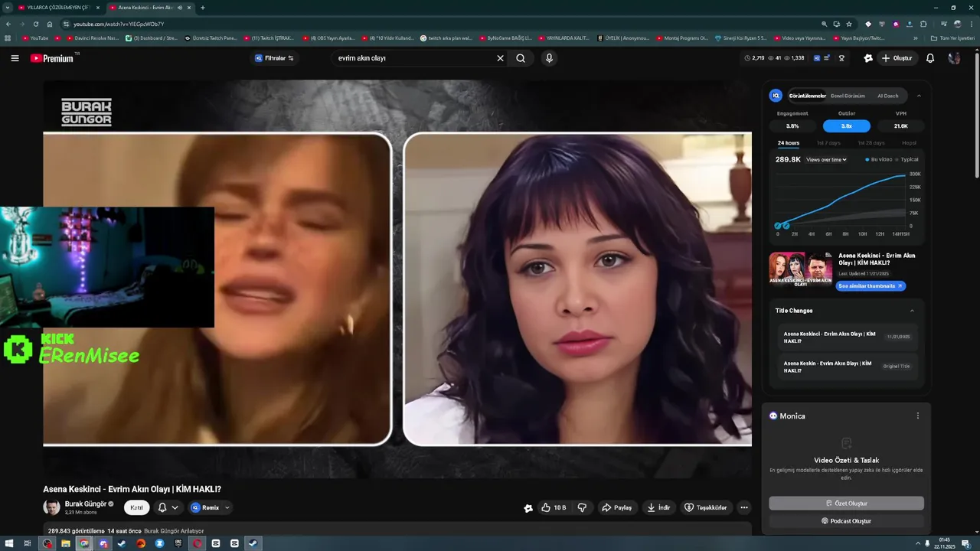The width and height of the screenshot is (980, 551).
Task: Switch to the YILLARCA ÇÖZÜLEMEYEN browser tab
Action: pyautogui.click(x=60, y=8)
